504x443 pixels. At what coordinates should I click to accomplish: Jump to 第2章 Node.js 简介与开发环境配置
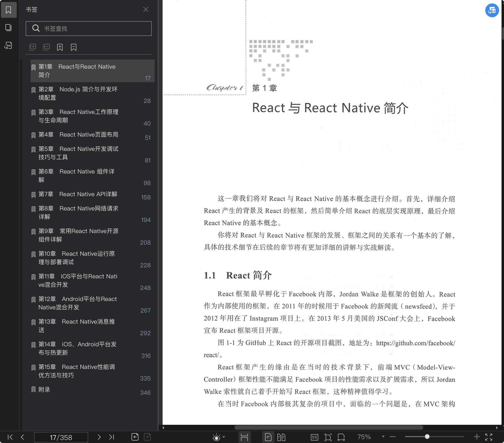coord(92,93)
